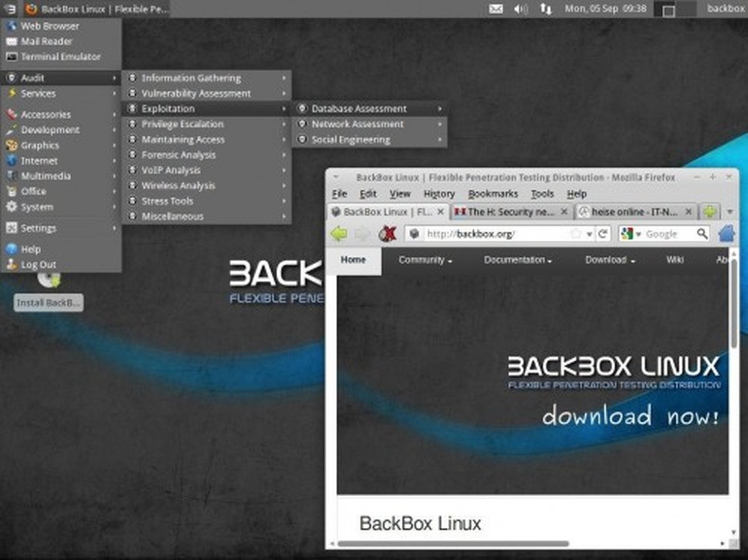
Task: Click the download now banner
Action: click(630, 416)
